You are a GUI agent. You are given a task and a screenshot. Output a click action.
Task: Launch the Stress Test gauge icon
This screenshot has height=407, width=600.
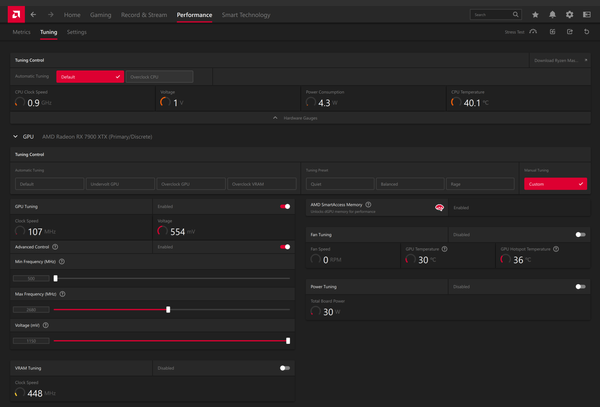tap(534, 32)
